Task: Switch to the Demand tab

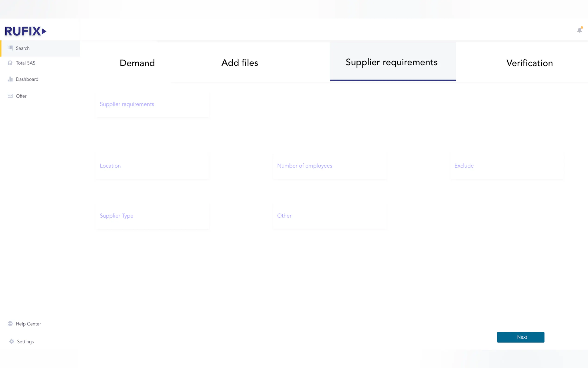Action: 137,63
